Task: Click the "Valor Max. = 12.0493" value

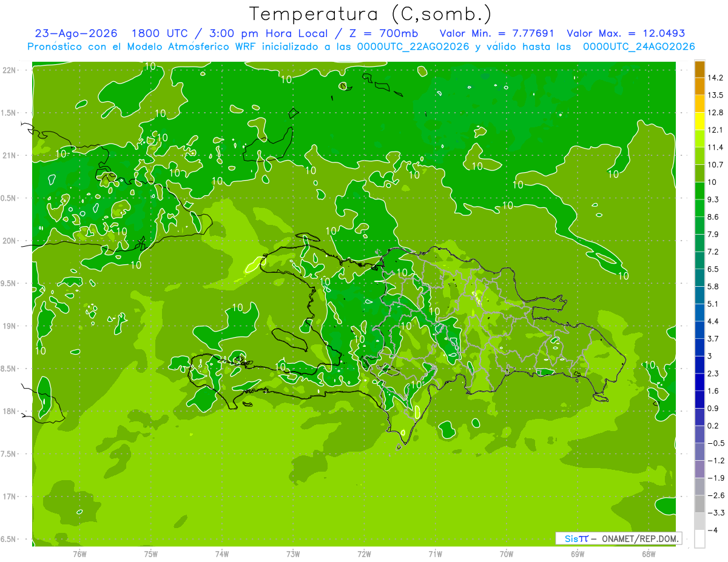Action: click(625, 33)
